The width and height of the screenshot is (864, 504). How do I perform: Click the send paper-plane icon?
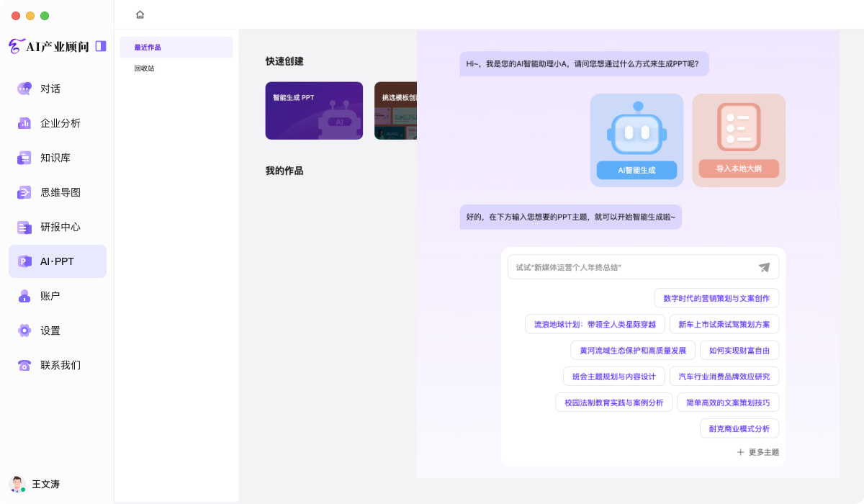[x=764, y=266]
